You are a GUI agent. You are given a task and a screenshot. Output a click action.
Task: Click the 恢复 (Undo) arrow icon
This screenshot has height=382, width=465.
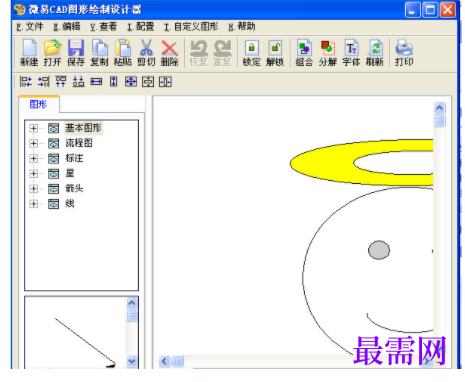pyautogui.click(x=199, y=53)
